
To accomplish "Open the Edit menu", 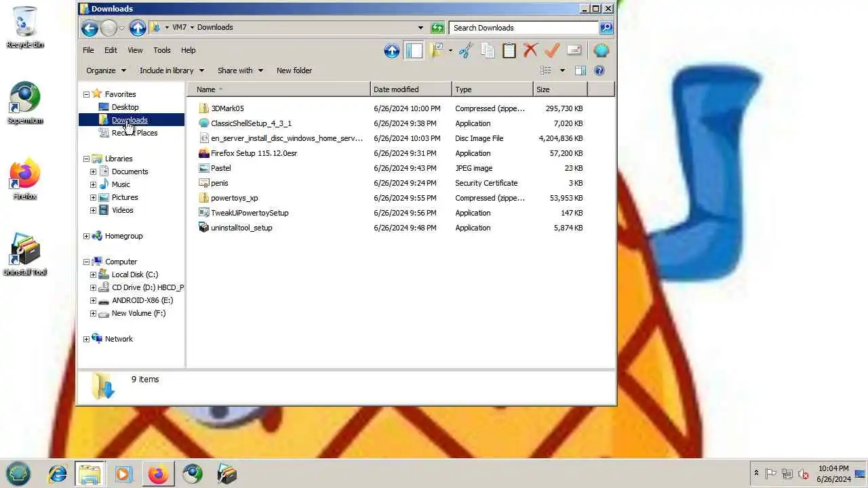I will [x=111, y=50].
